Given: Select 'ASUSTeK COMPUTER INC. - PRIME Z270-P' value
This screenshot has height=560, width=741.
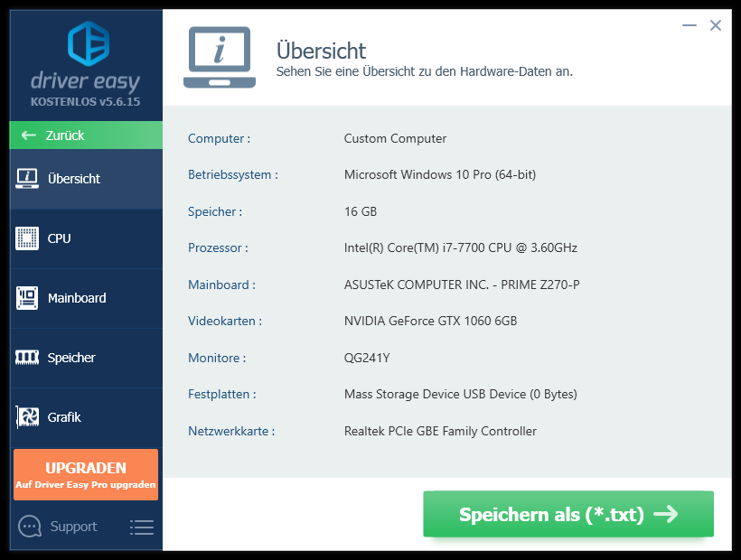Looking at the screenshot, I should [x=462, y=285].
